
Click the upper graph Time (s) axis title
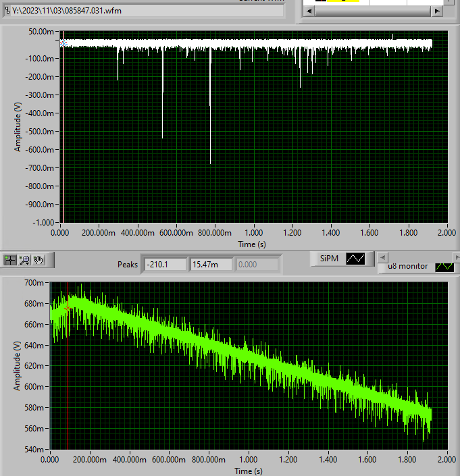(x=252, y=244)
